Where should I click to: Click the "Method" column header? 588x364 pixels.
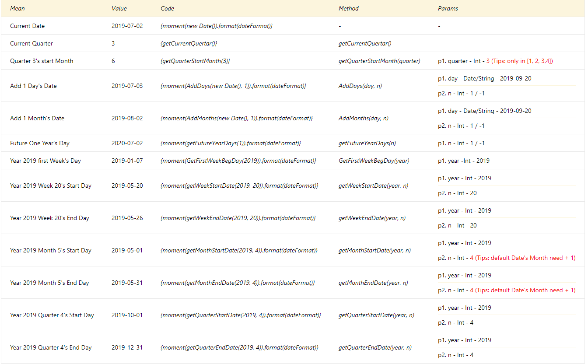click(349, 8)
